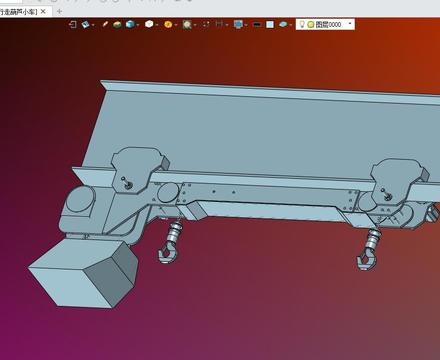Toggle the light bulb layer visibility icon

pyautogui.click(x=302, y=24)
